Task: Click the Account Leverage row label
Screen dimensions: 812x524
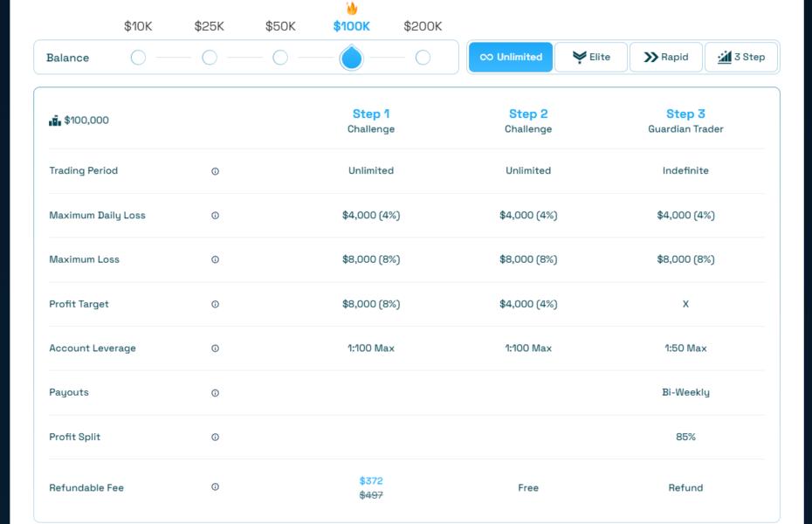Action: [x=93, y=348]
